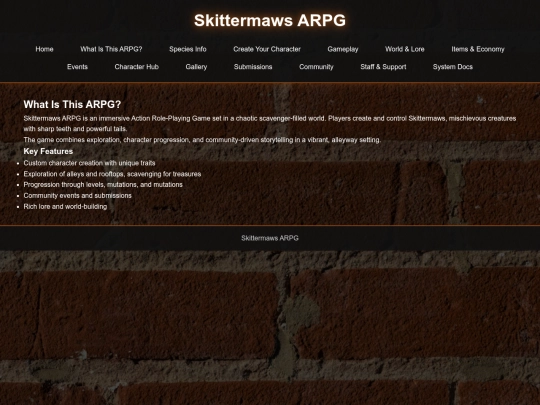
Task: View the Gallery page
Action: pyautogui.click(x=196, y=67)
